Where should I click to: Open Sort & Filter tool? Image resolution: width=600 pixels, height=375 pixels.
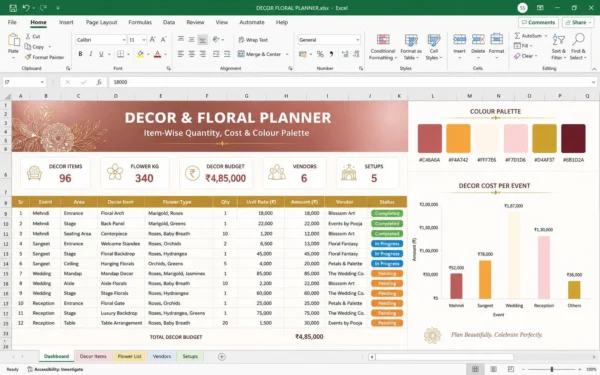pos(559,47)
